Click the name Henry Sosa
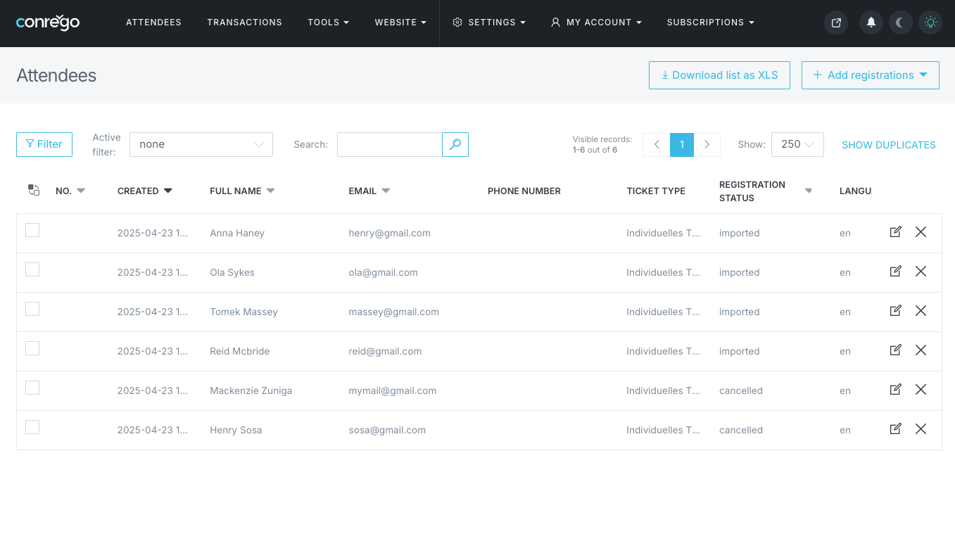Viewport: 955px width, 560px height. point(236,430)
